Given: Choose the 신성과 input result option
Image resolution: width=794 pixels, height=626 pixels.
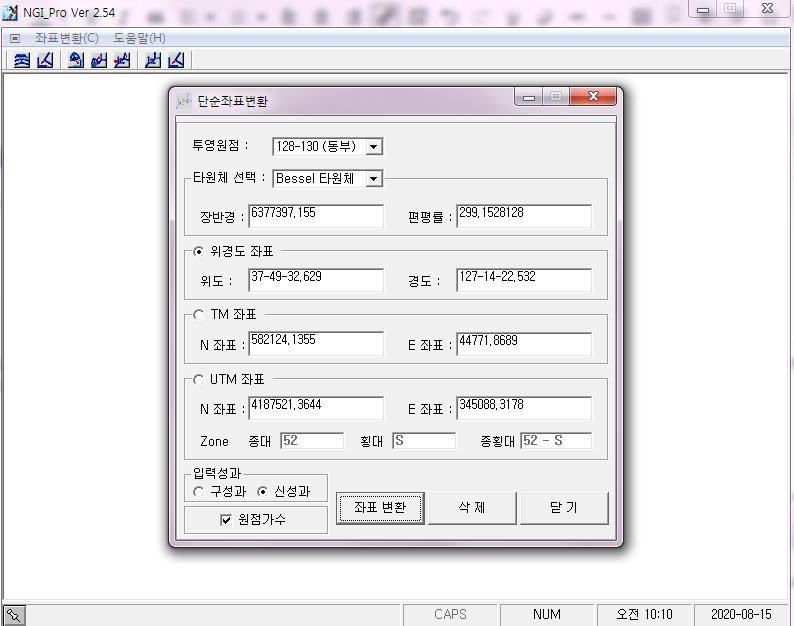Looking at the screenshot, I should [x=262, y=491].
